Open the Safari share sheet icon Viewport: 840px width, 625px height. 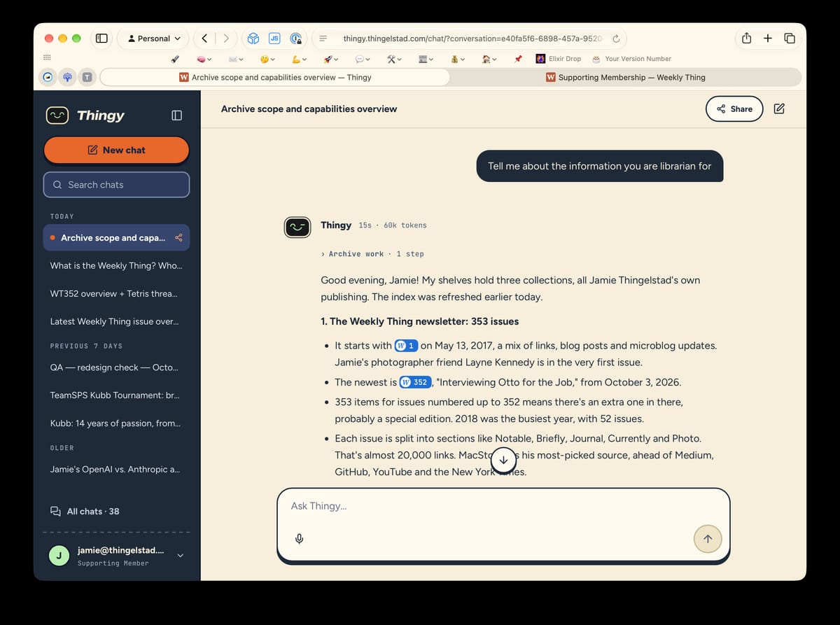coord(746,38)
